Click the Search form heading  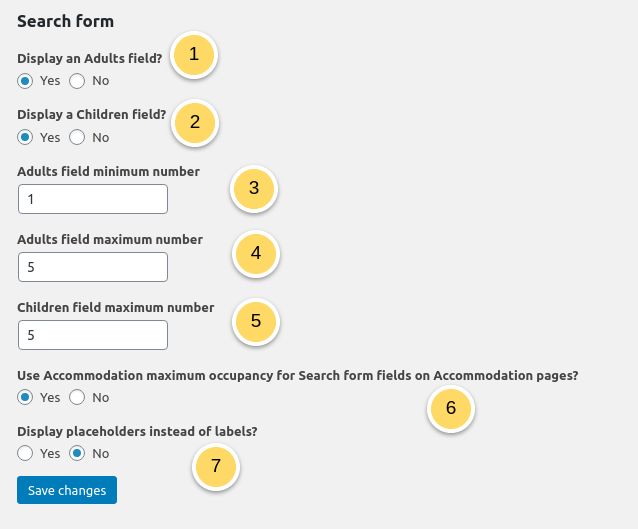(x=66, y=21)
